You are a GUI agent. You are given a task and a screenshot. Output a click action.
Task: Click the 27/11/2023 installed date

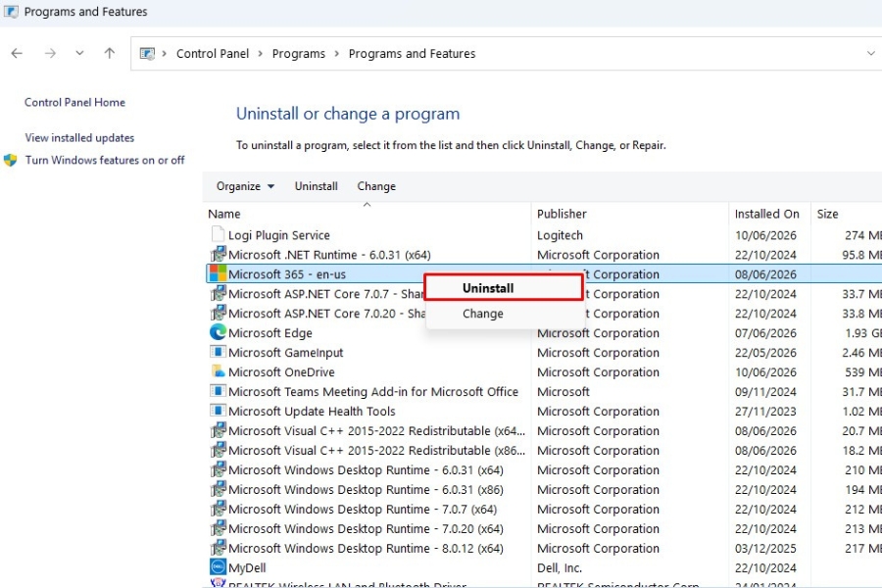point(765,412)
